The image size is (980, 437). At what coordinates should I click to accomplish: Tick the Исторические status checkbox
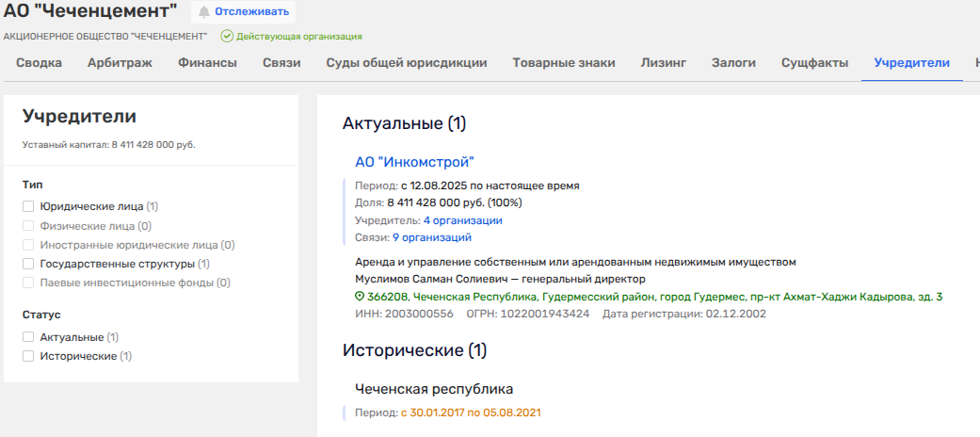pos(28,356)
